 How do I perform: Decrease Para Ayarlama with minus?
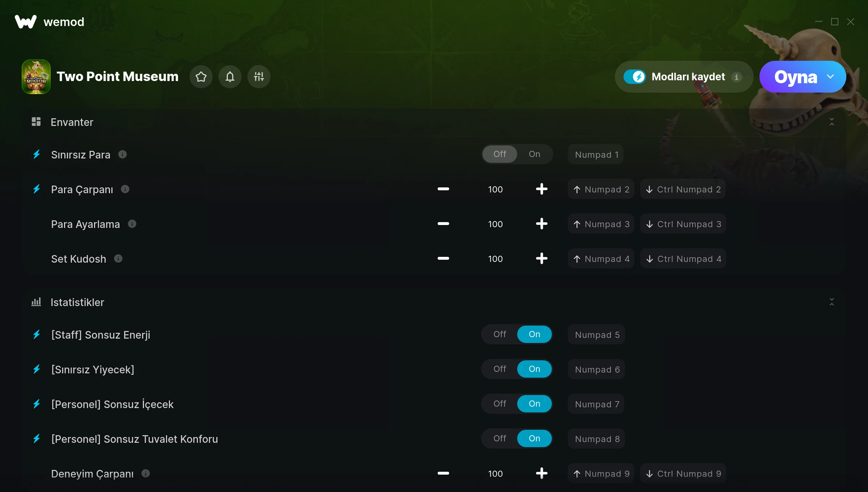tap(443, 224)
